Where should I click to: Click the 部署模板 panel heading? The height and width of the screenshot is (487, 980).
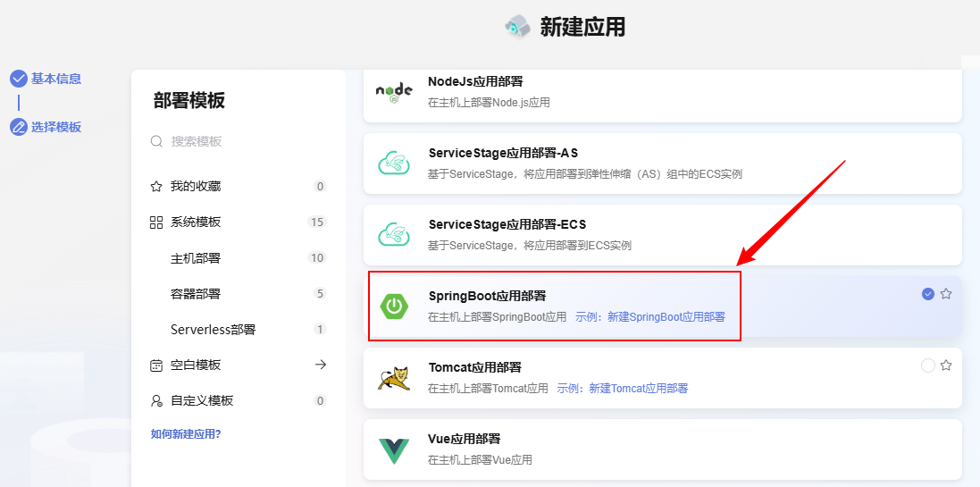[x=188, y=101]
